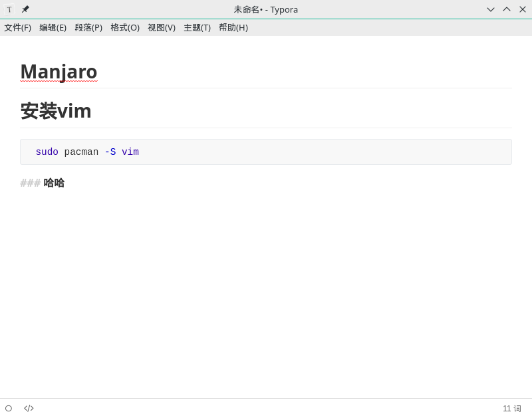Open the 段落(P) menu

(88, 27)
